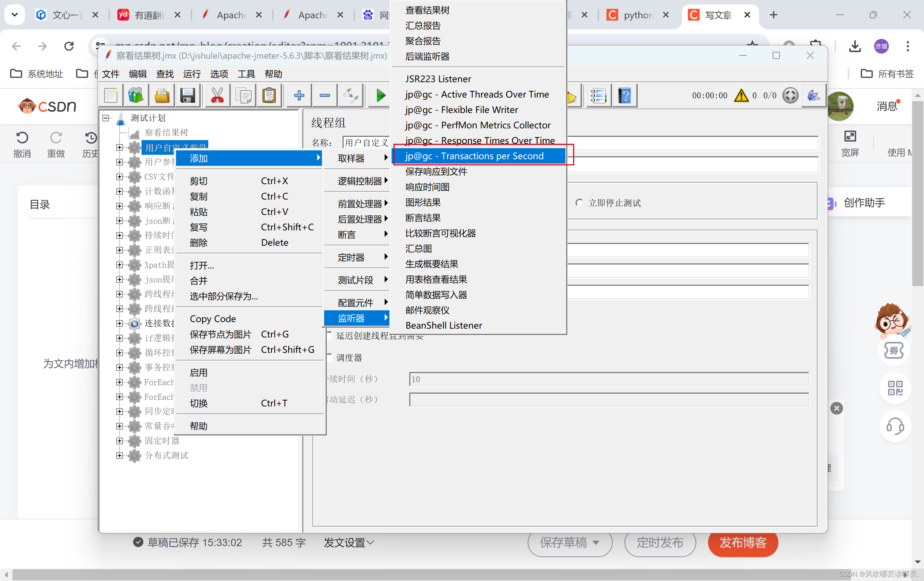The height and width of the screenshot is (581, 924).
Task: Click the Copy icon in JMeter toolbar
Action: click(243, 95)
